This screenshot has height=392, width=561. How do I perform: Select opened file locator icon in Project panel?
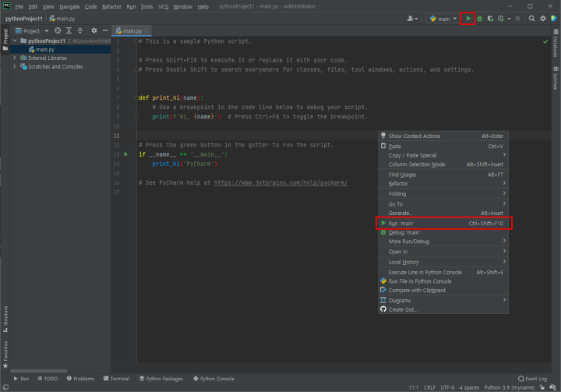[x=58, y=31]
